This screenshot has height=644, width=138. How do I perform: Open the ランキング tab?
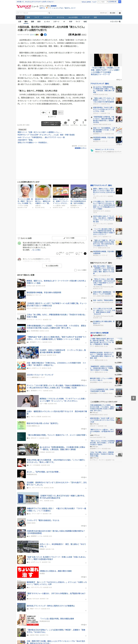click(86, 17)
